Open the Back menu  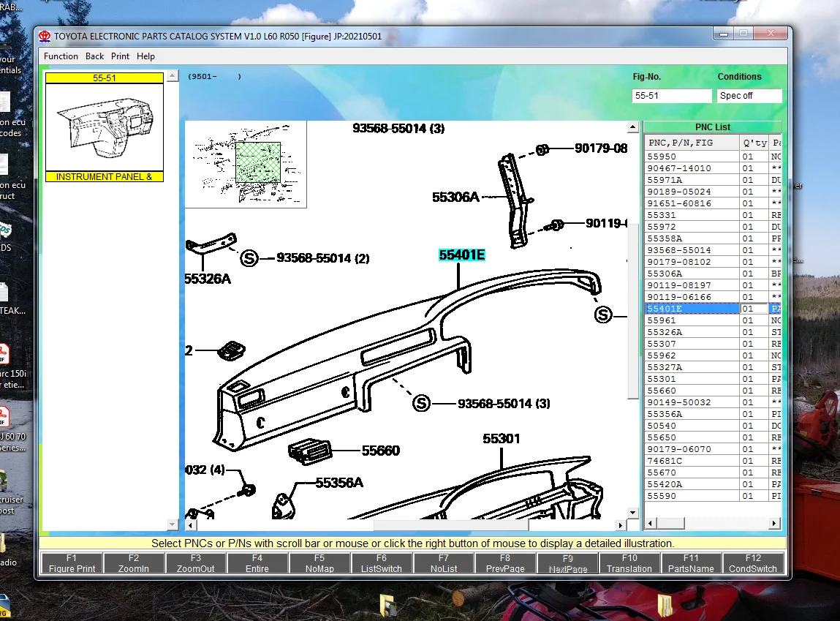[x=94, y=56]
